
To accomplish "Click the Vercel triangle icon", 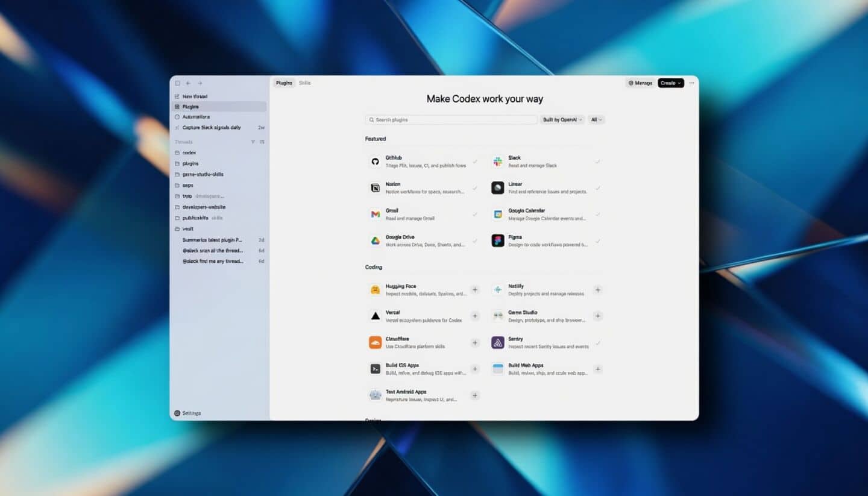I will point(375,316).
